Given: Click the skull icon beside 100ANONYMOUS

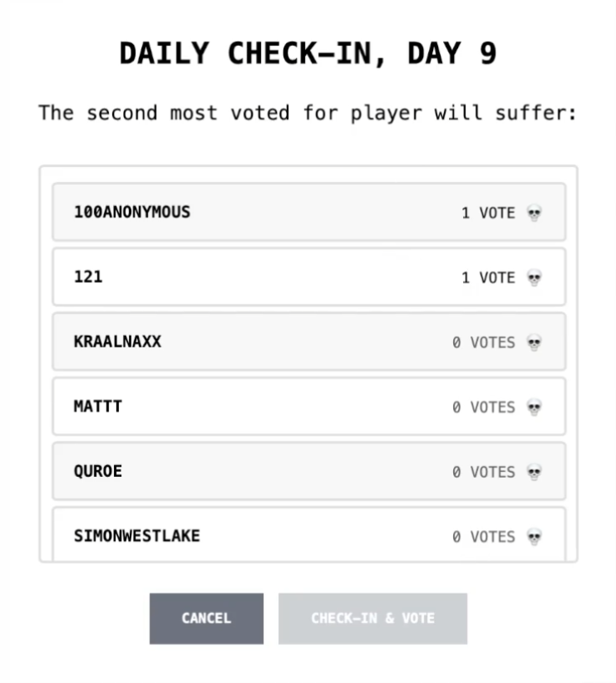Looking at the screenshot, I should (535, 213).
